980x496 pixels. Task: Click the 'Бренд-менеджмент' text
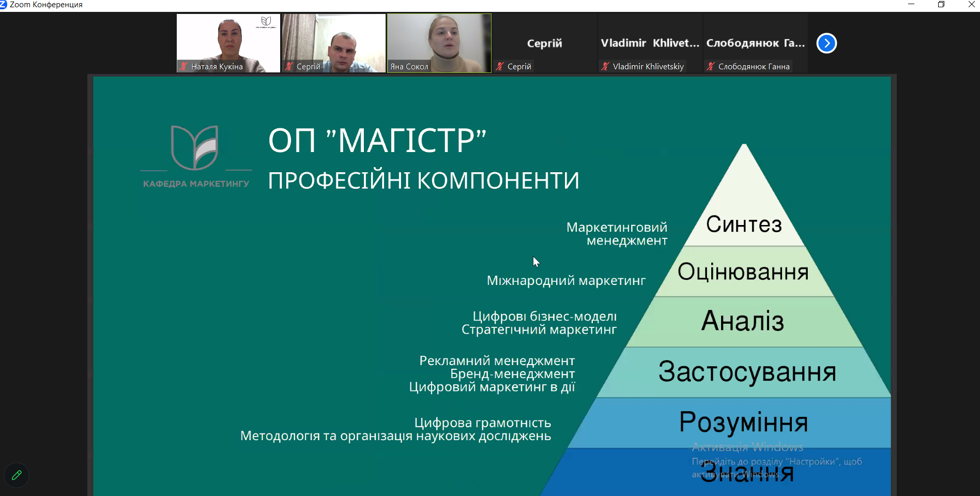(x=513, y=373)
